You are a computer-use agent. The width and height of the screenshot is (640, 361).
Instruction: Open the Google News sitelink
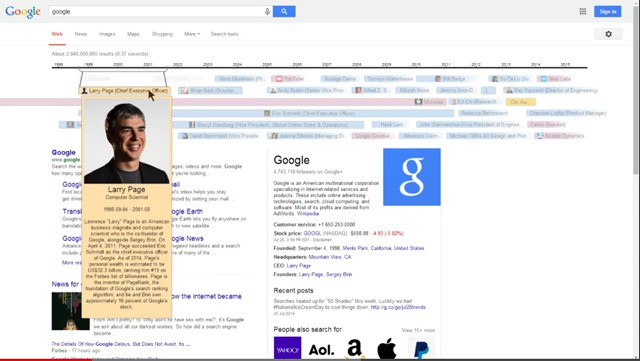pyautogui.click(x=188, y=238)
